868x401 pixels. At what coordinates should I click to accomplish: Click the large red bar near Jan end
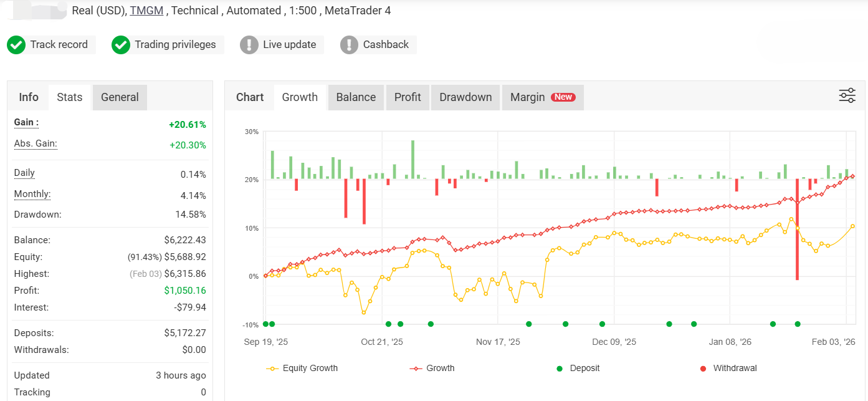(797, 229)
